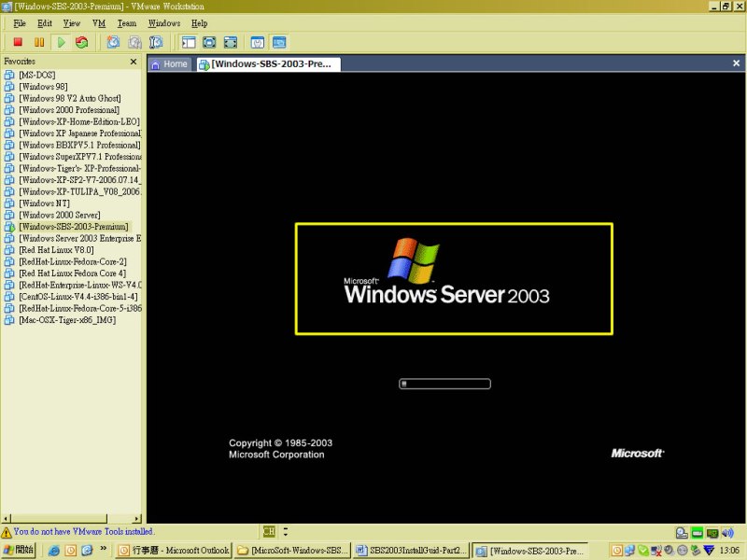Close the current VM tab with X
Viewport: 747px width, 560px height.
coord(736,63)
